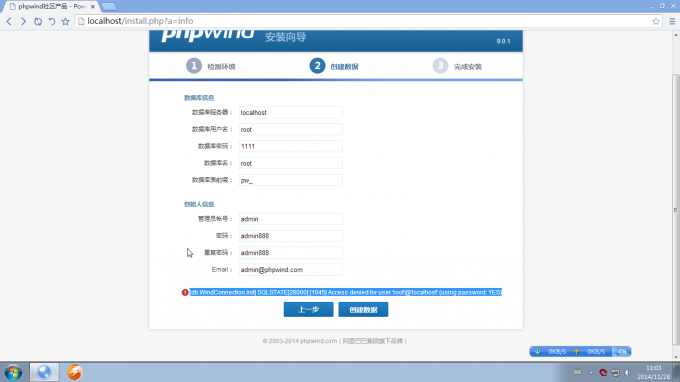Click the download speed arrow indicator

[x=537, y=352]
